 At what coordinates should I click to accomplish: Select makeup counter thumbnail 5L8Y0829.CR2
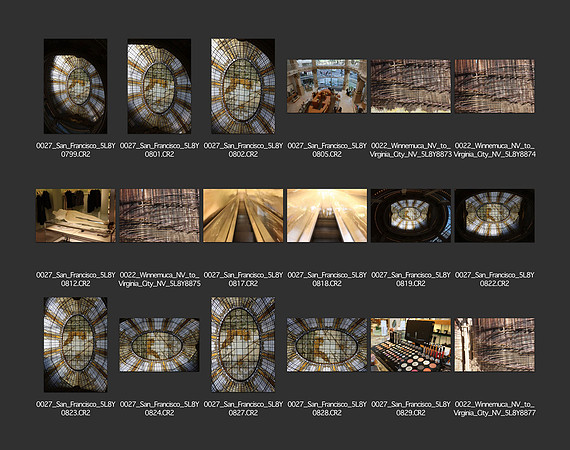[411, 345]
